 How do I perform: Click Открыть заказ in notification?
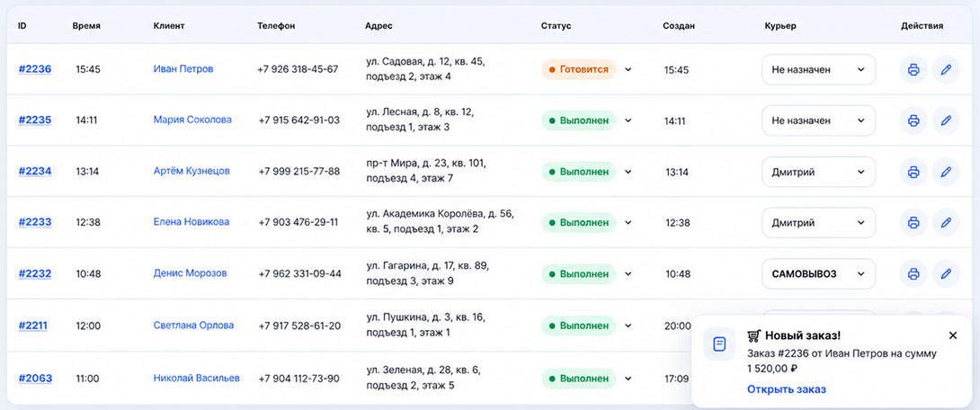787,389
